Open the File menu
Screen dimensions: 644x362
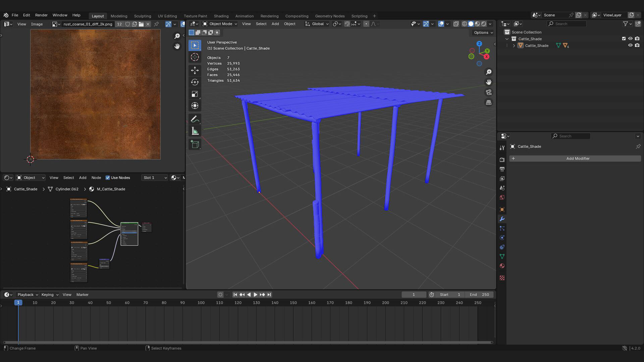(15, 15)
